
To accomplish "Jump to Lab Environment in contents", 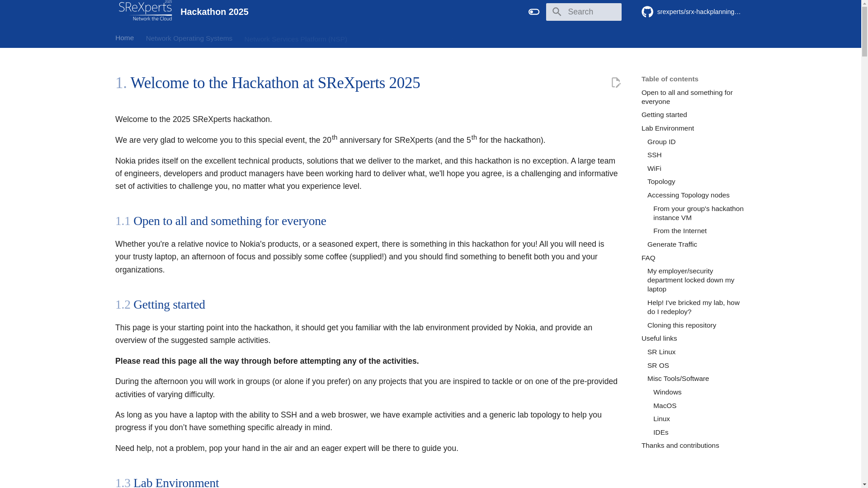I will coord(667,128).
